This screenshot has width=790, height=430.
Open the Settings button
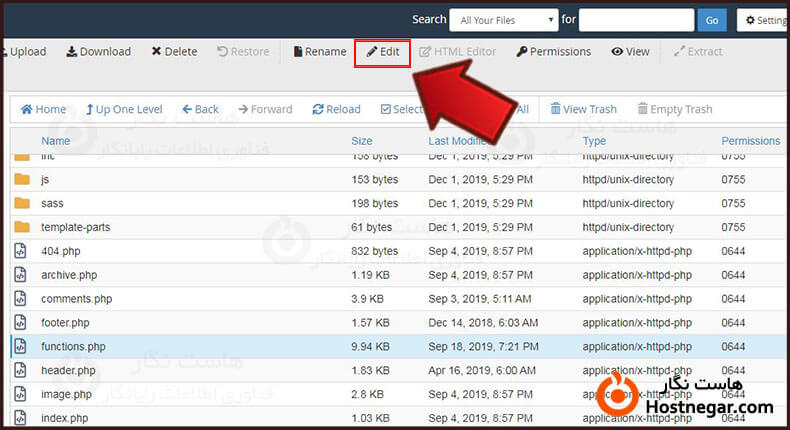point(764,20)
